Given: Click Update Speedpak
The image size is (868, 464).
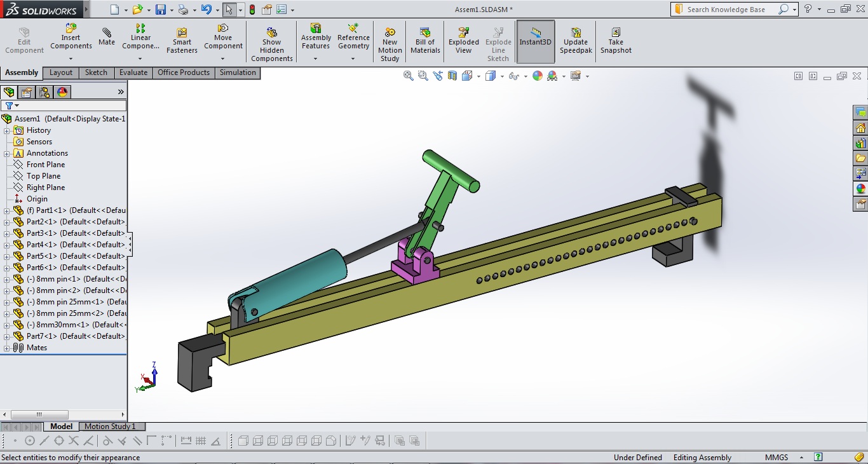Looking at the screenshot, I should tap(576, 41).
